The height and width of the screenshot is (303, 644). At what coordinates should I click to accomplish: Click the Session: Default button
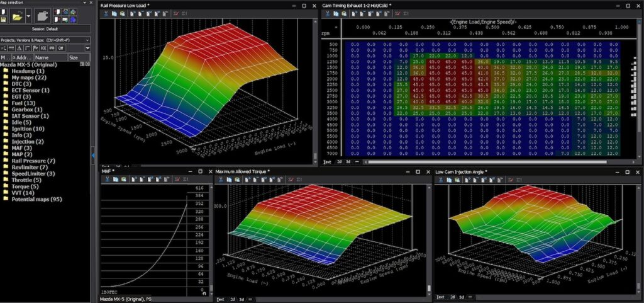tap(45, 29)
